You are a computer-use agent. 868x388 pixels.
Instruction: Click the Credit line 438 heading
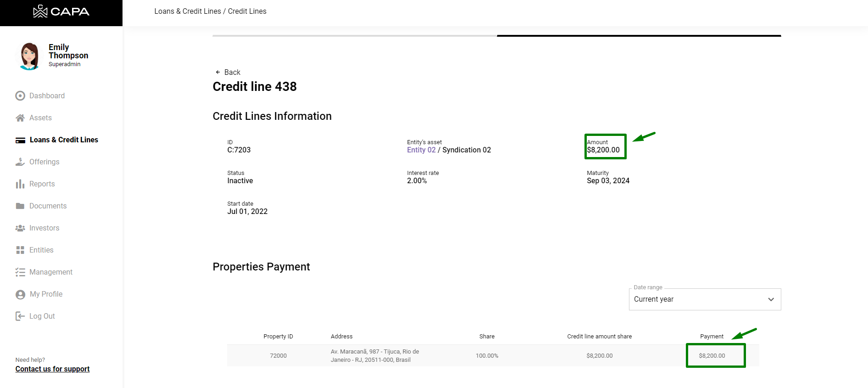[255, 86]
